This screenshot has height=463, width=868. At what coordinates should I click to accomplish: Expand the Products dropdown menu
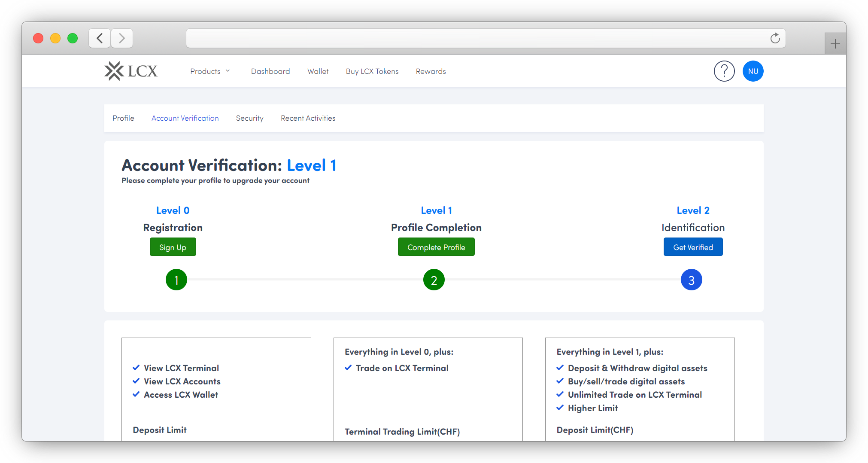click(210, 71)
